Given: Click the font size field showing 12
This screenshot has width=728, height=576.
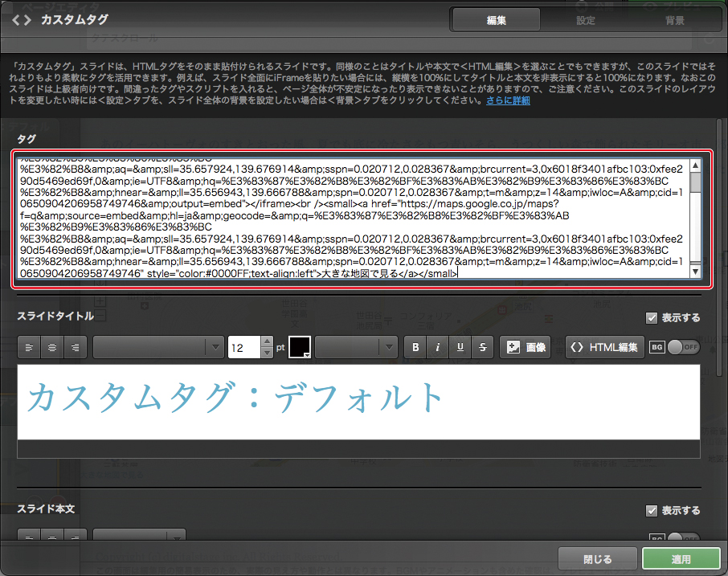Looking at the screenshot, I should pyautogui.click(x=244, y=347).
